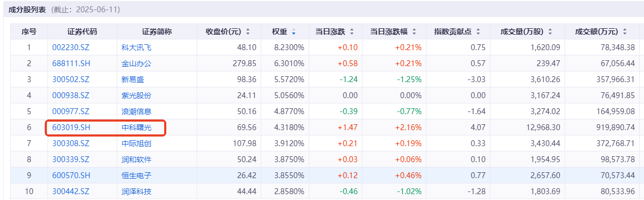Select index contribution cell 4.07
The height and width of the screenshot is (200, 644).
coord(478,127)
